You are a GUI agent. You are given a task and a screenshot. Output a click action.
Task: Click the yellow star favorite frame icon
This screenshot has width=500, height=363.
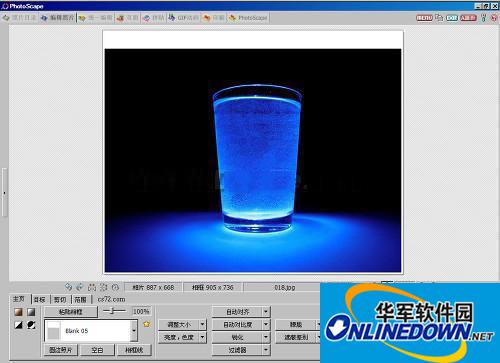point(146,324)
